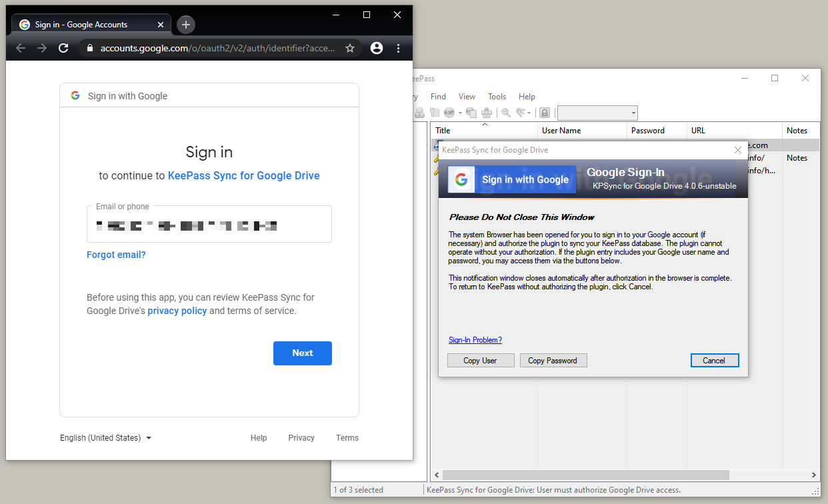Click the 'User must authorize Google Drive access' status
This screenshot has width=828, height=504.
[553, 490]
